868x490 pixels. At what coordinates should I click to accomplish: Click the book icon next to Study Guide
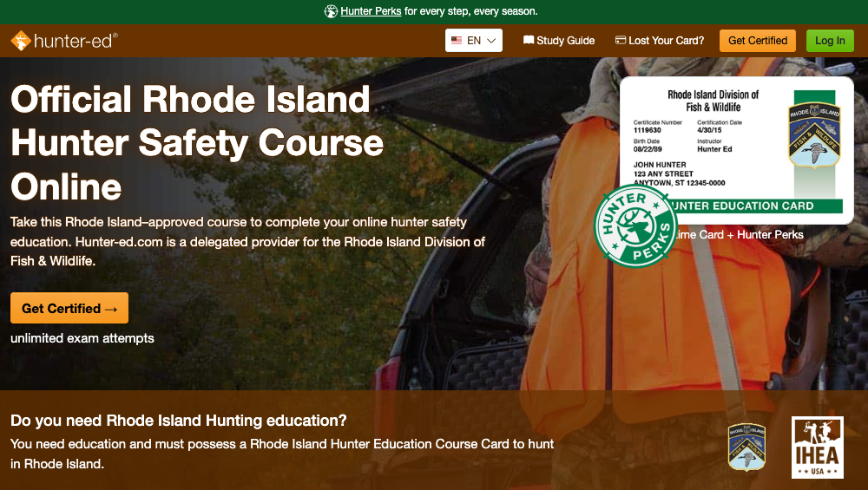529,40
